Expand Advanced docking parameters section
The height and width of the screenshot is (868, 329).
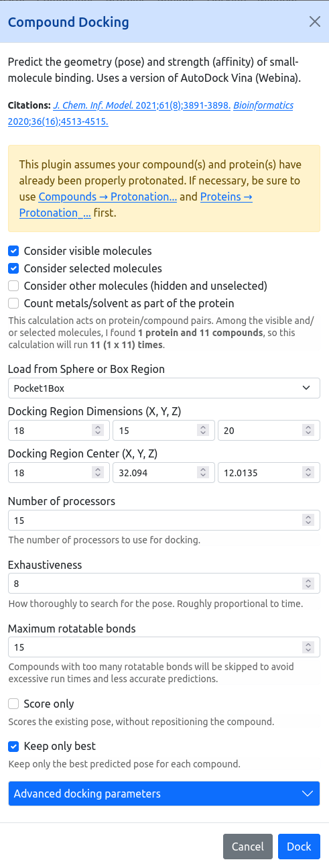pos(164,794)
